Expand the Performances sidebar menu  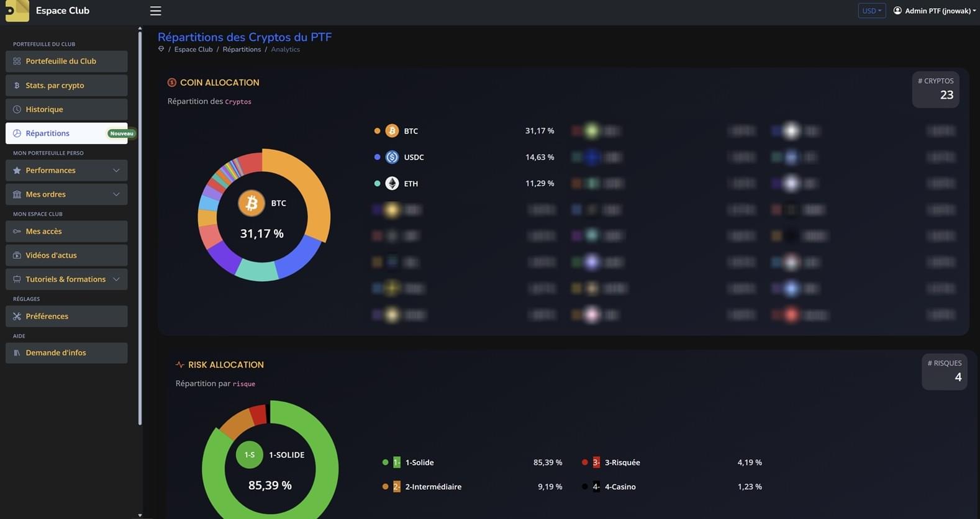66,171
